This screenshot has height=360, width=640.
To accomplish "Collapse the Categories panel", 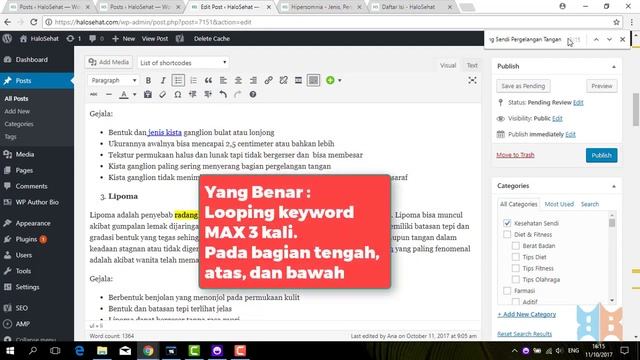I will point(613,186).
